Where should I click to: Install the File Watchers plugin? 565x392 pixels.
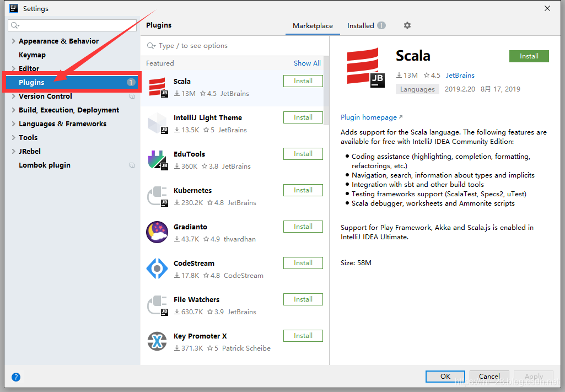coord(303,299)
